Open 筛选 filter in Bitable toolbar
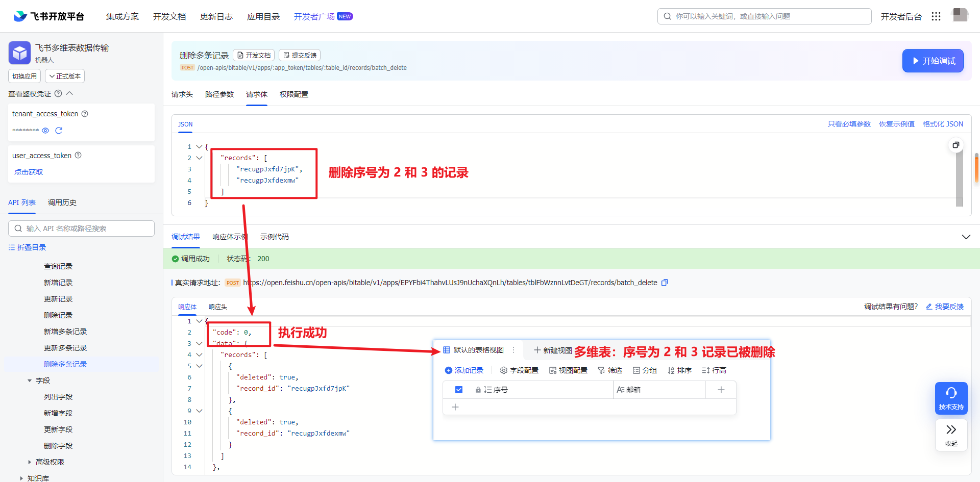Image resolution: width=980 pixels, height=482 pixels. pyautogui.click(x=610, y=370)
